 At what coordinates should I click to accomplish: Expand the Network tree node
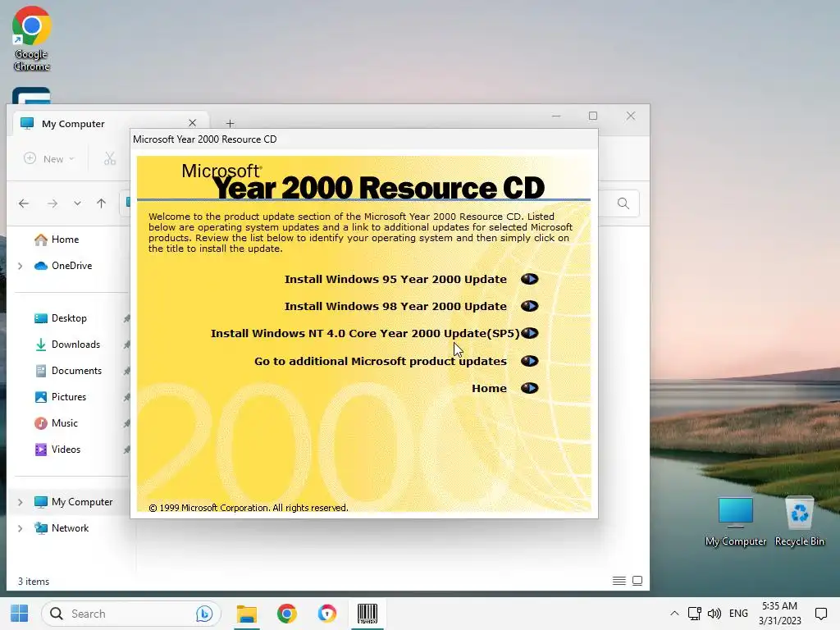pos(21,528)
